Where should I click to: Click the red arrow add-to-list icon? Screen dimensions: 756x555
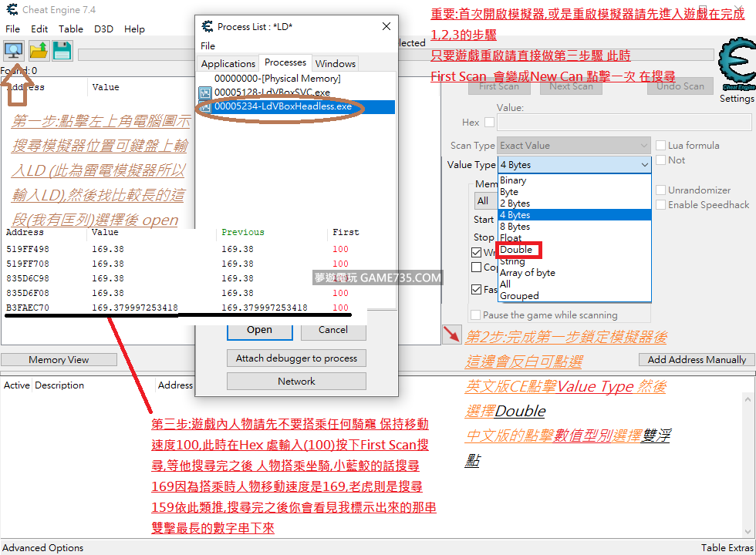coord(451,334)
